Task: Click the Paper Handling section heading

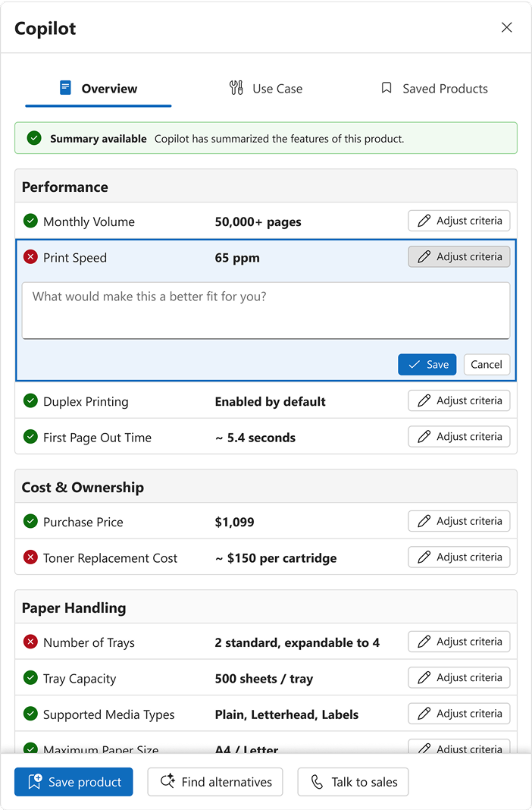Action: (74, 608)
